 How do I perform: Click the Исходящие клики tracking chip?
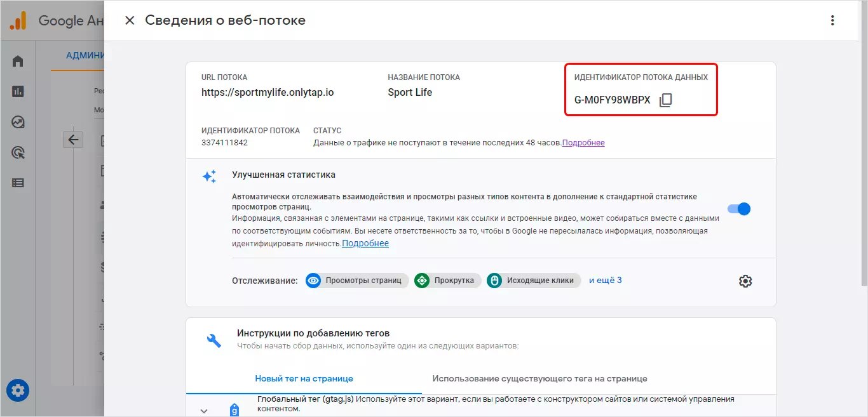pyautogui.click(x=534, y=281)
